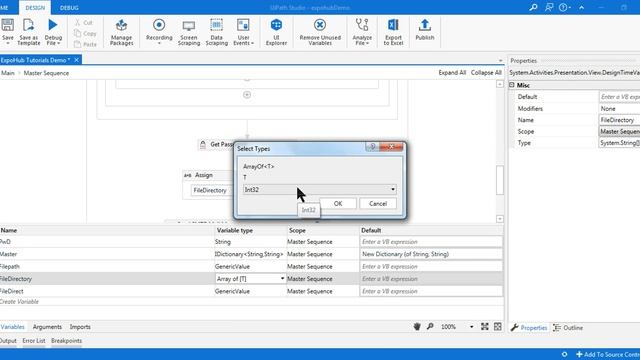
Task: Launch Data Scraping
Action: coord(216,32)
